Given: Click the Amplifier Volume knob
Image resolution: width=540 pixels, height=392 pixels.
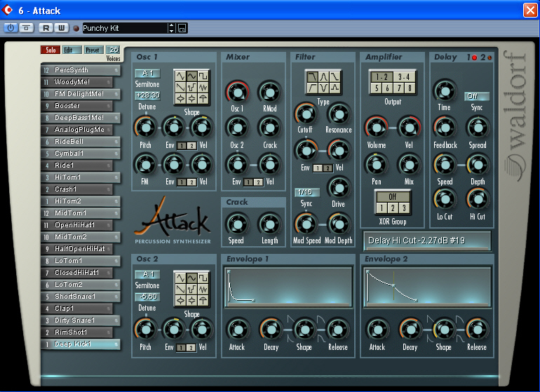Looking at the screenshot, I should (x=377, y=128).
